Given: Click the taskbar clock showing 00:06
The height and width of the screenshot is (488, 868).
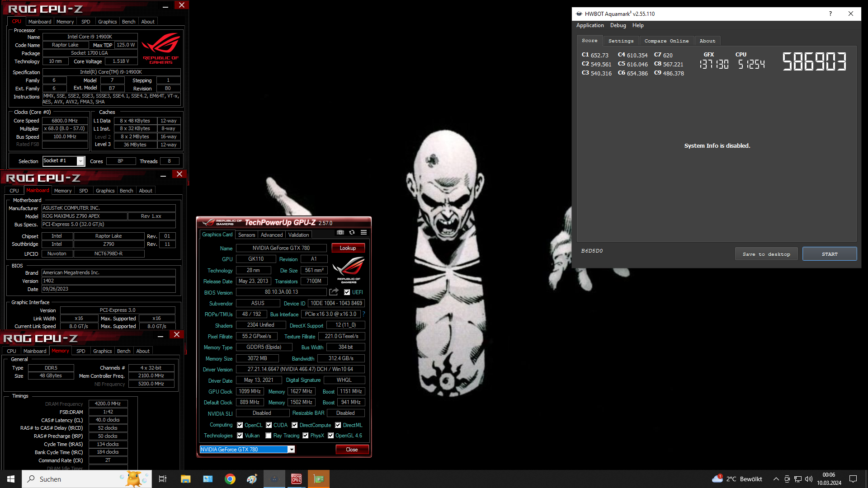Looking at the screenshot, I should tap(829, 479).
